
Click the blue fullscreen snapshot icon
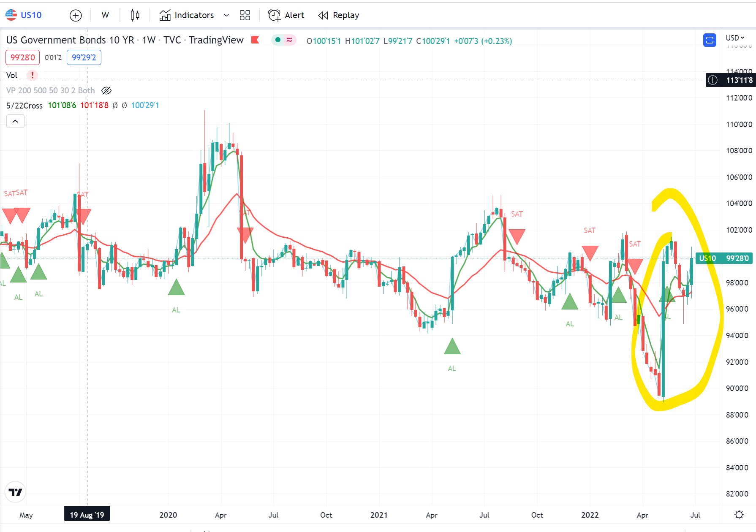click(710, 40)
